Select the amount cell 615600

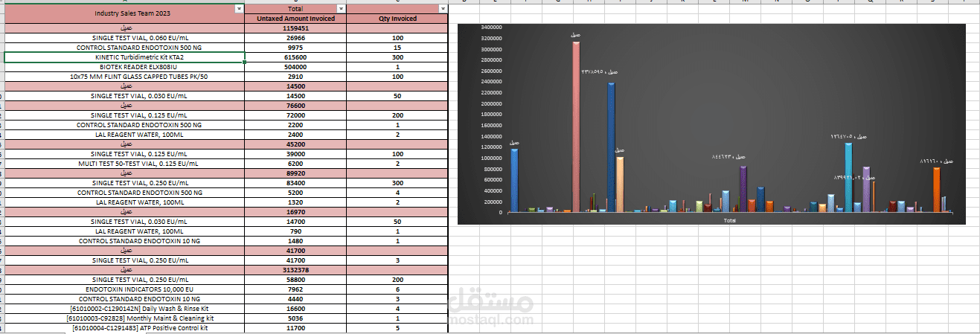click(x=295, y=57)
